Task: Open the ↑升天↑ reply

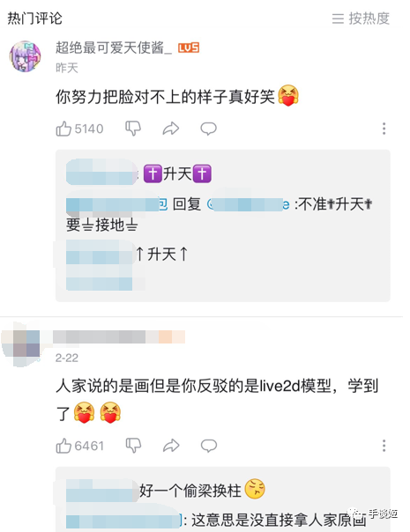Action: pyautogui.click(x=127, y=255)
